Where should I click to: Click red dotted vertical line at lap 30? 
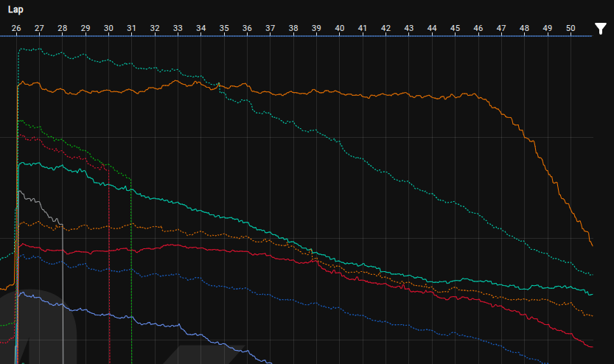point(109,295)
